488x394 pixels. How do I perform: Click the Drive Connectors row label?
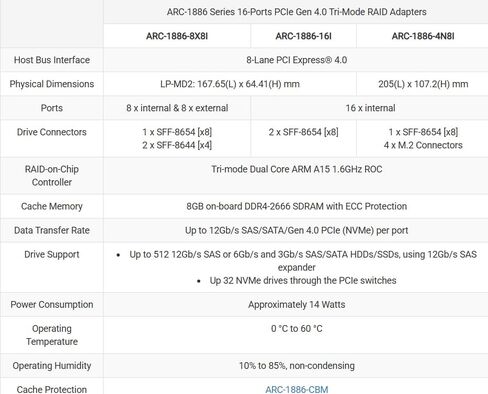[52, 132]
